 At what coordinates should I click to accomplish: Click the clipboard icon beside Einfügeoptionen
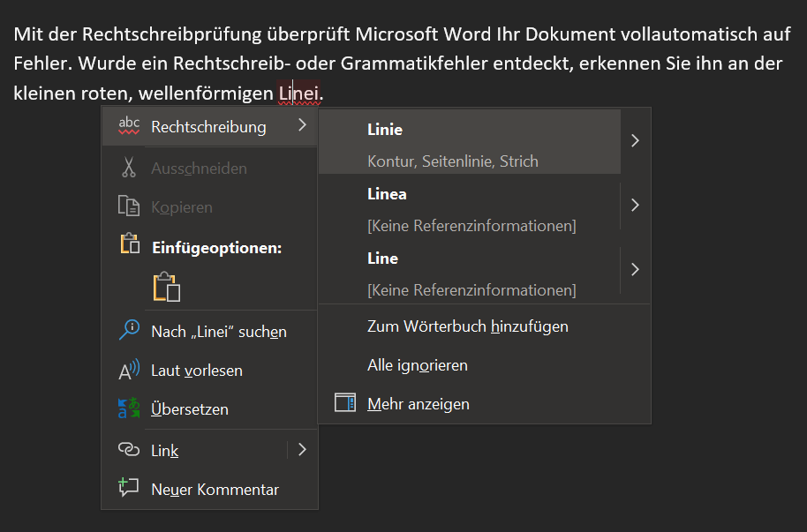tap(130, 244)
